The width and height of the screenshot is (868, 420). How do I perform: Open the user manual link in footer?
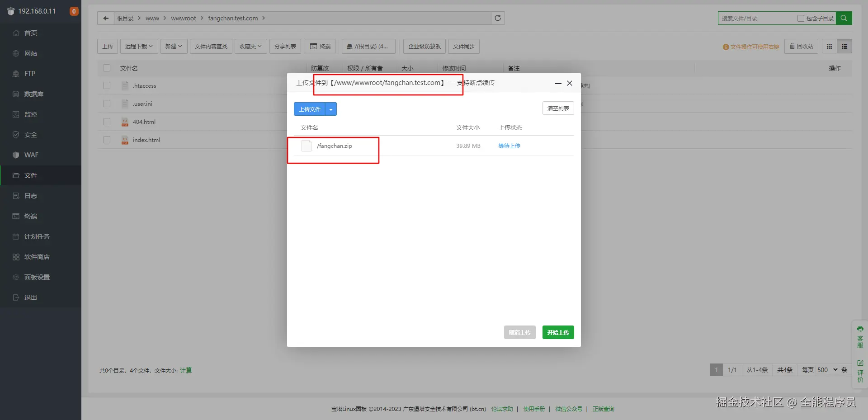click(534, 409)
